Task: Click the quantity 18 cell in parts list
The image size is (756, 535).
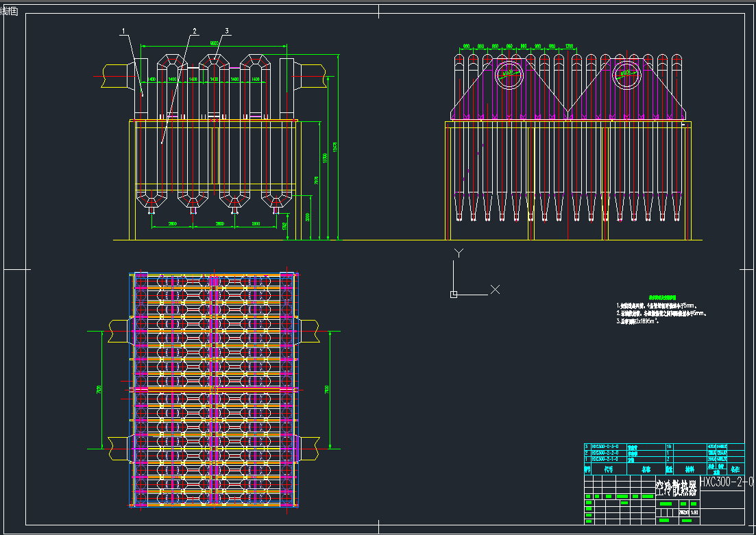Action: coord(669,447)
